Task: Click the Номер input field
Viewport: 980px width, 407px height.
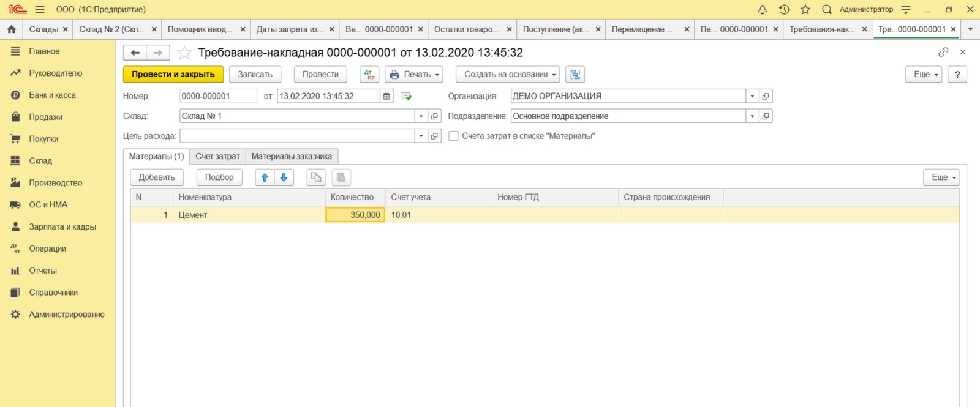Action: [218, 96]
